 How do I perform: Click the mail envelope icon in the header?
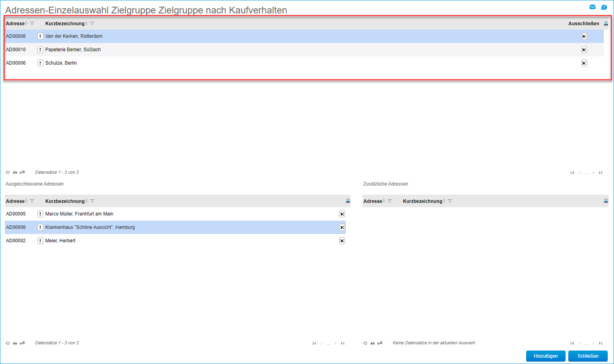point(592,7)
